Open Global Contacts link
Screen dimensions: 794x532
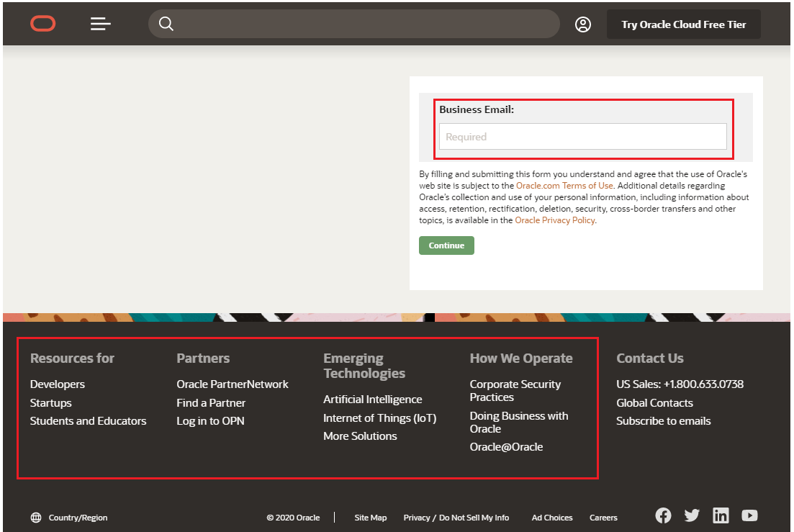pos(654,403)
